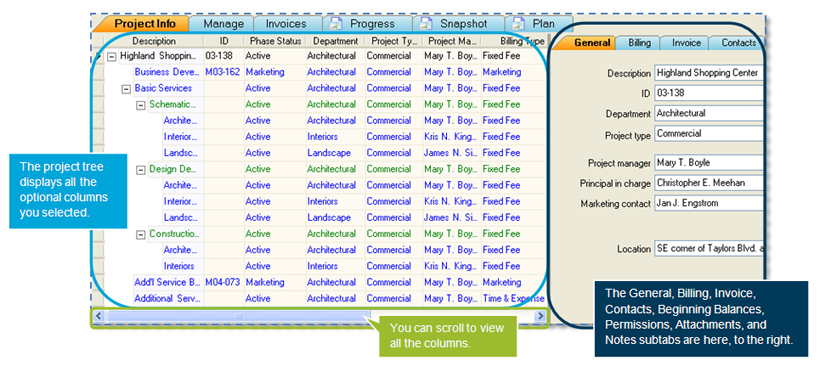Click the horizontal scrollbar thumb
The image size is (820, 366).
tap(238, 316)
